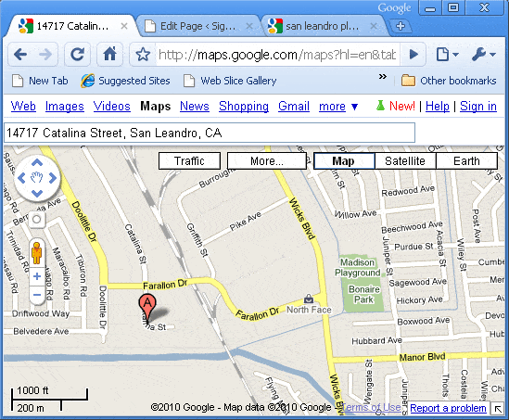The height and width of the screenshot is (420, 509).
Task: Click the orange Street View pegman
Action: click(x=37, y=253)
